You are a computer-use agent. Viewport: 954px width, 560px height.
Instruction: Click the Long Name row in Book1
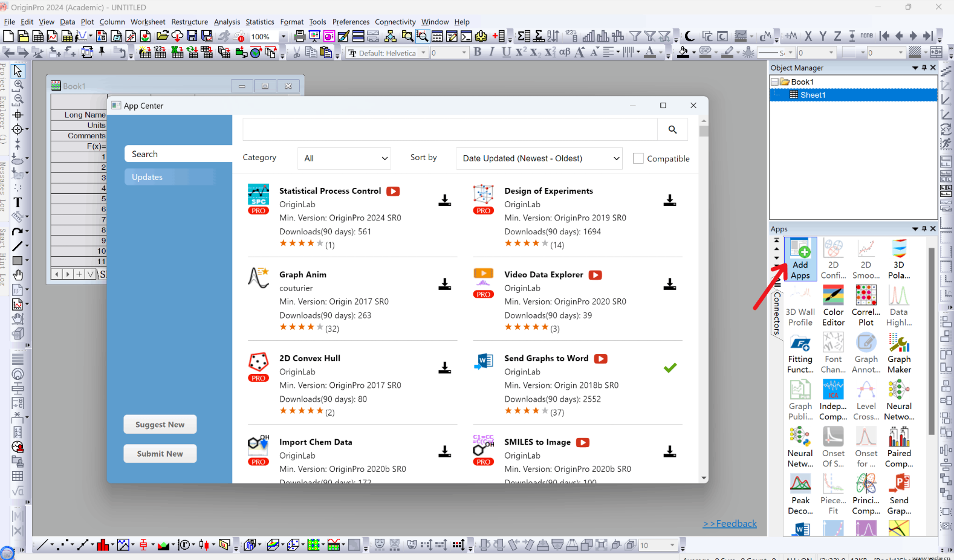click(x=79, y=115)
